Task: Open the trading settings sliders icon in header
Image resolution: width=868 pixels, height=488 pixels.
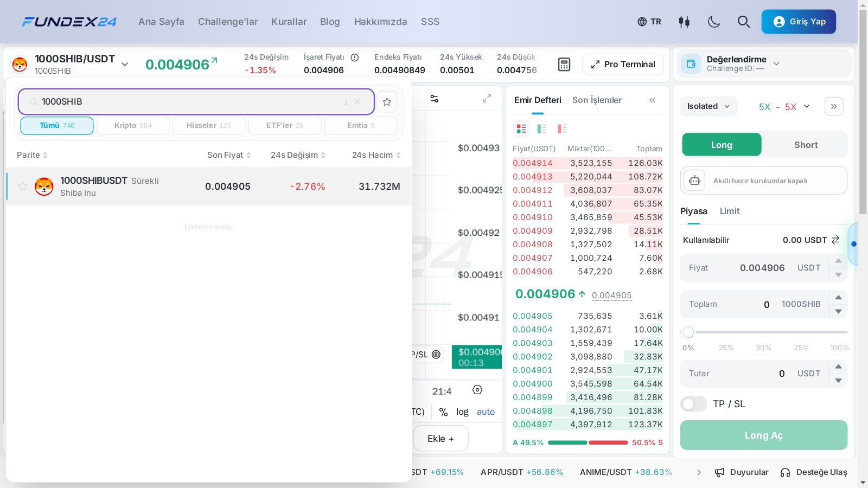Action: 684,22
